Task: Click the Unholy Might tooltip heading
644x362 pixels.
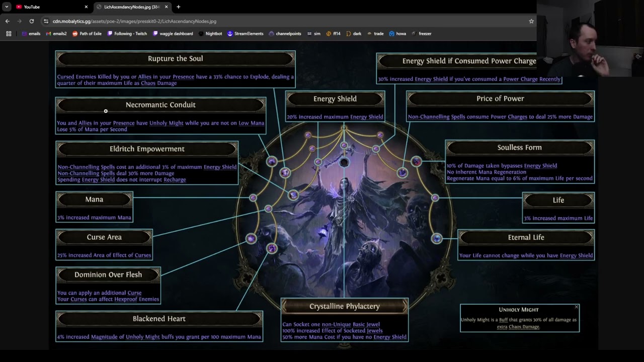Action: pyautogui.click(x=519, y=310)
